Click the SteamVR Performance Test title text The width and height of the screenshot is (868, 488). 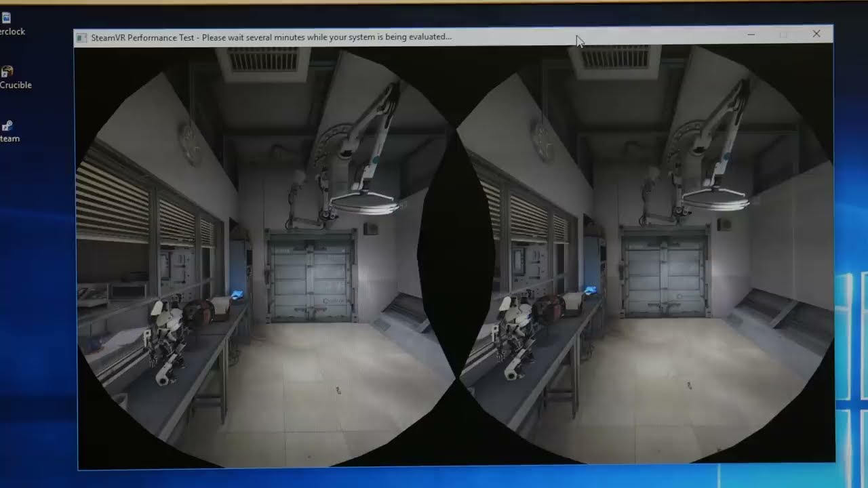click(x=271, y=37)
